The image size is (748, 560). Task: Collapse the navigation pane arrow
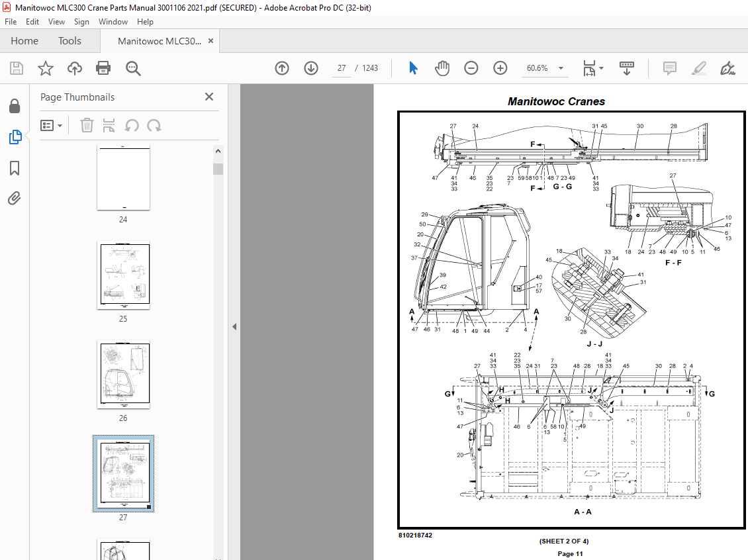tap(234, 327)
